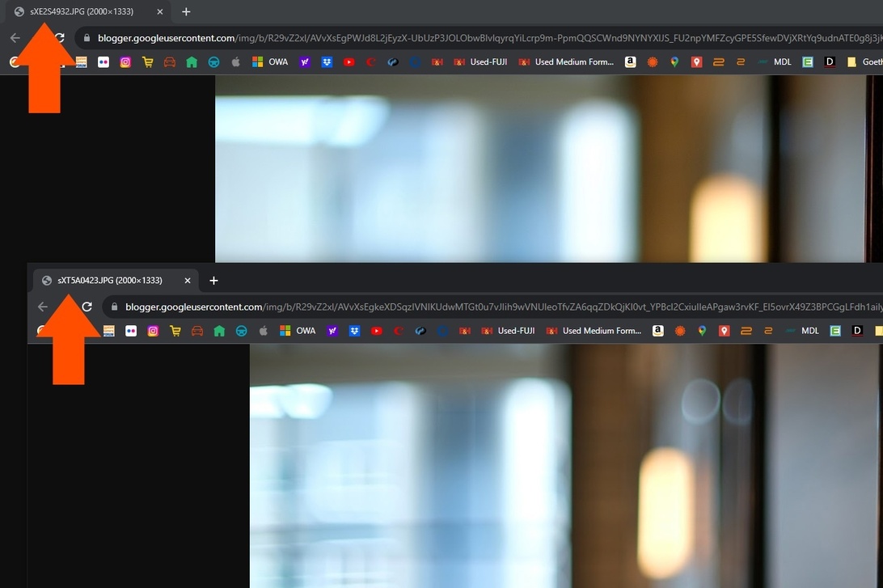Click the Apple bookmark in the lower window
This screenshot has width=883, height=588.
tap(263, 331)
